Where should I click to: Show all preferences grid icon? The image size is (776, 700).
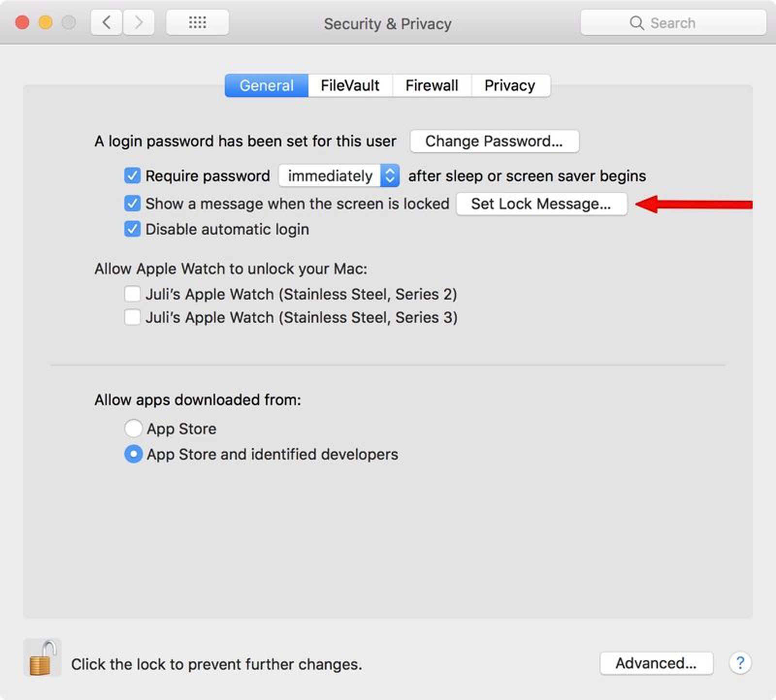[x=197, y=23]
